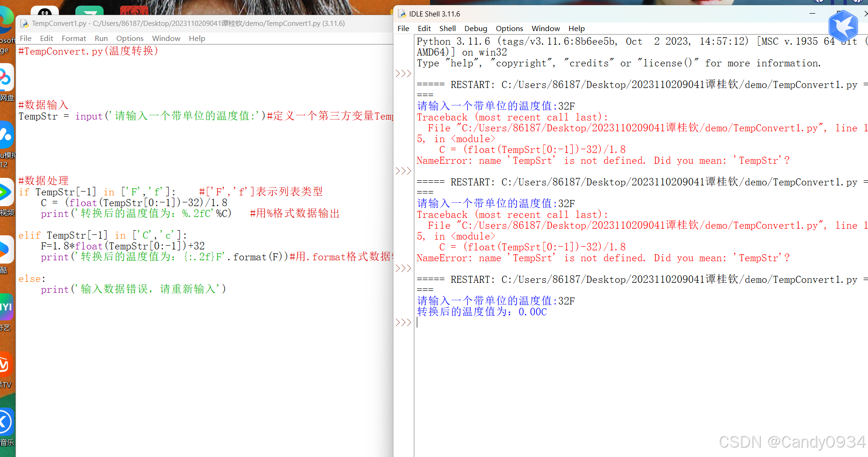868x457 pixels.
Task: Open Options menu in IDLE Shell window
Action: [510, 28]
